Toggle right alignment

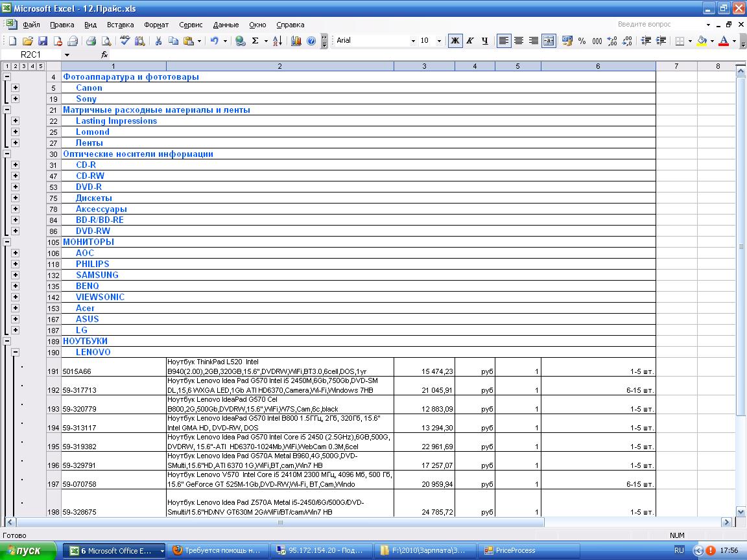click(534, 41)
